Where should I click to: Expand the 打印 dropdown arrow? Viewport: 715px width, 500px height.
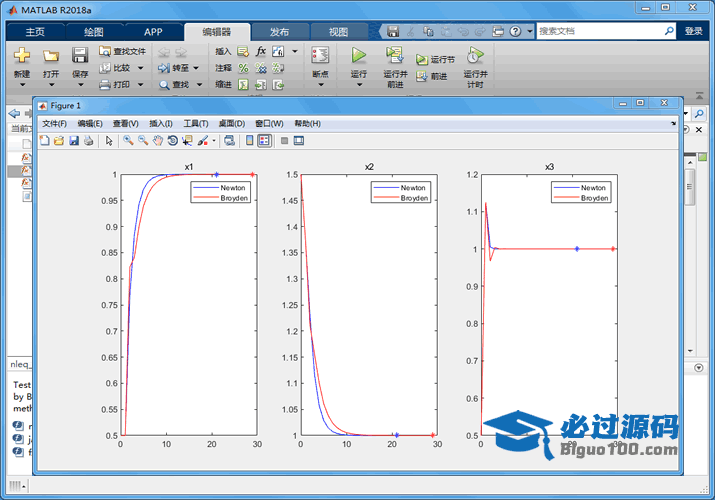click(x=140, y=85)
